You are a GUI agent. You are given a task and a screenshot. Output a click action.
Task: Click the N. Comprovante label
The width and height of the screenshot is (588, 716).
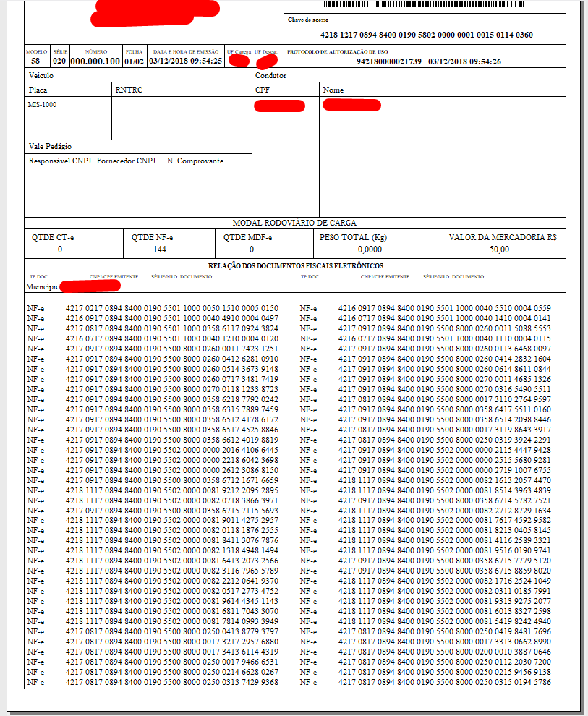(195, 161)
